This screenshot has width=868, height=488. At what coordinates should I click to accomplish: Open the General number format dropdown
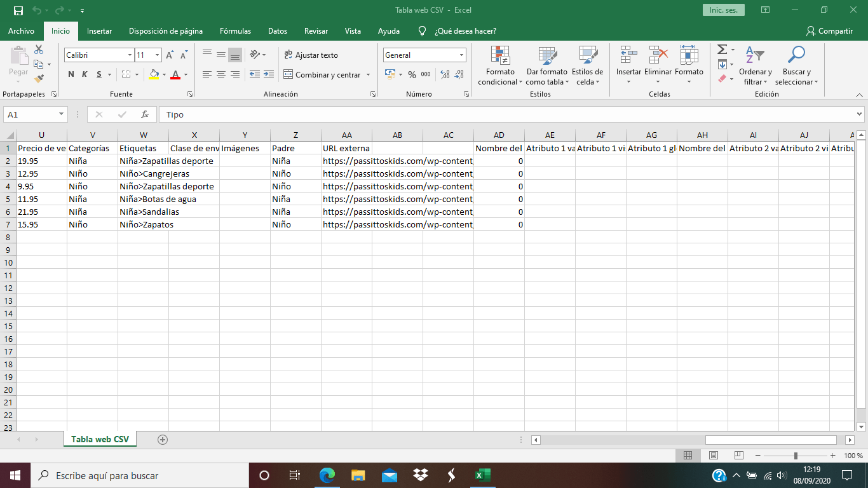(461, 55)
